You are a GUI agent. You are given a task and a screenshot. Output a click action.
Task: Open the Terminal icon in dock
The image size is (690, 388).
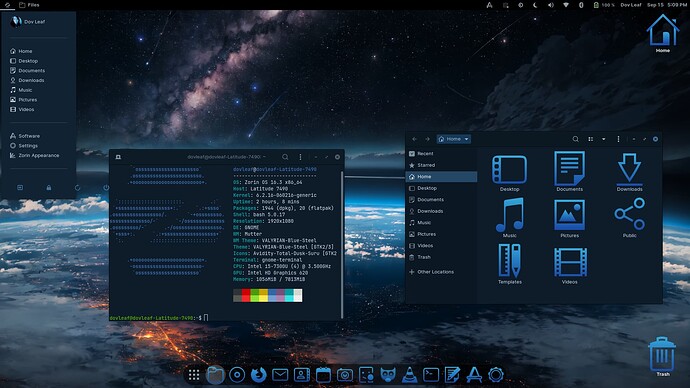click(x=431, y=375)
